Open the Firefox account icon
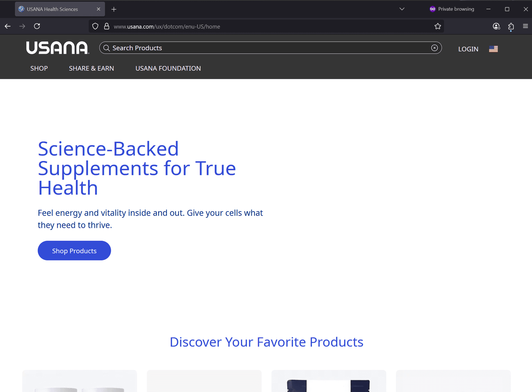532x392 pixels. [496, 26]
